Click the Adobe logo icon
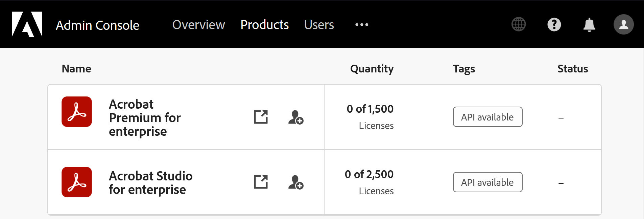This screenshot has height=219, width=644. click(x=27, y=24)
